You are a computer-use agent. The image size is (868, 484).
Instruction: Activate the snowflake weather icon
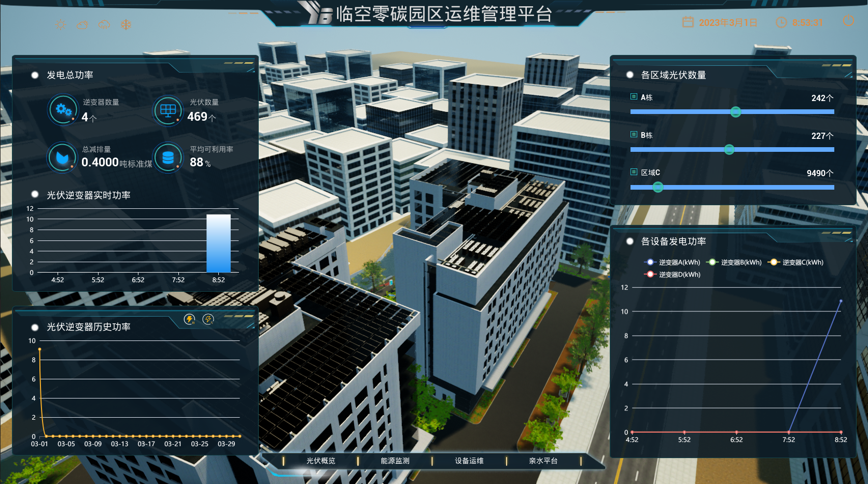[x=126, y=24]
